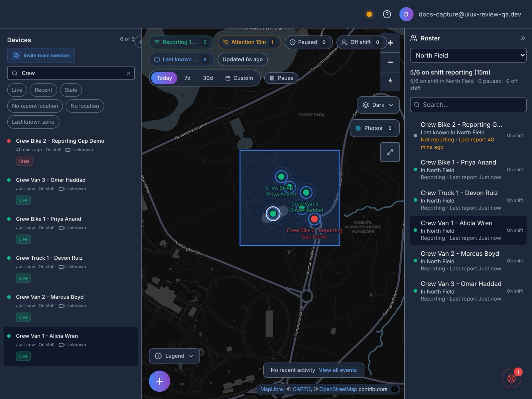532x399 pixels.
Task: Enable the Stale device filter
Action: tap(71, 90)
